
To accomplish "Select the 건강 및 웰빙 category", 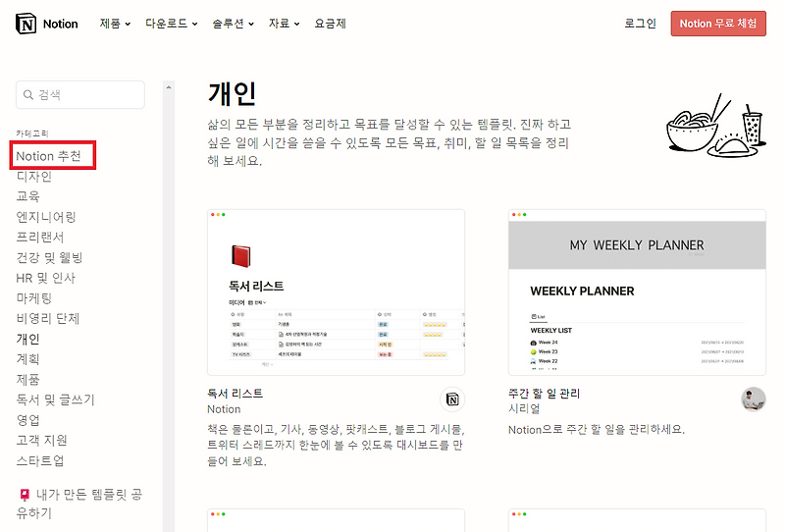I will 49,257.
